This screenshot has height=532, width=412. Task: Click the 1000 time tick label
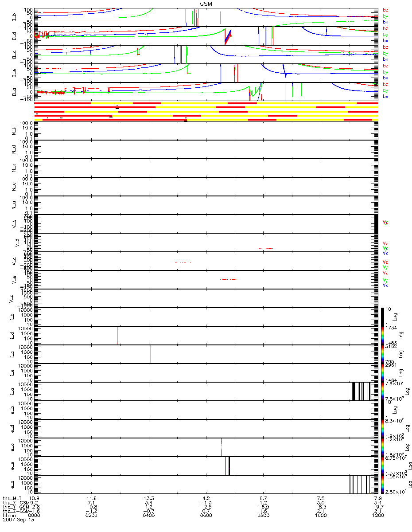point(321,516)
